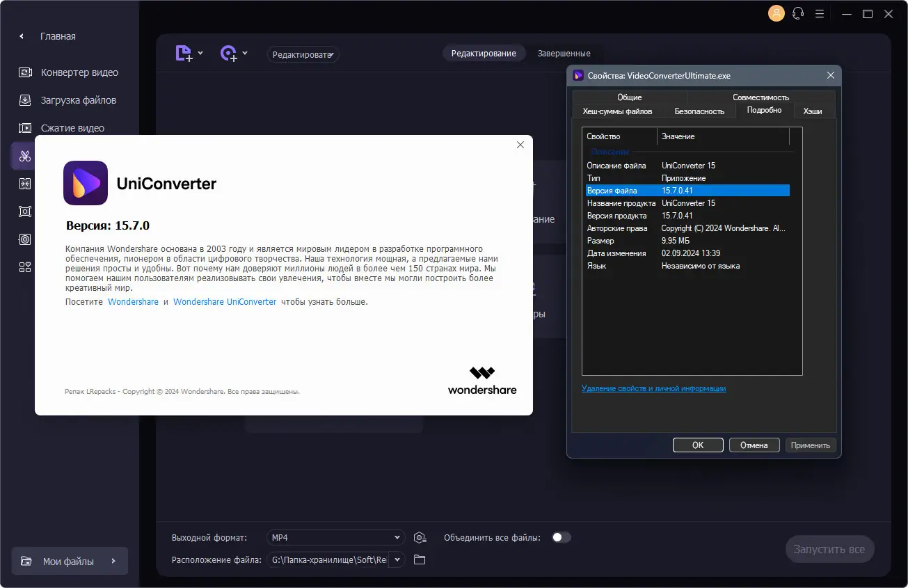
Task: Select the Размер property row
Action: (686, 241)
